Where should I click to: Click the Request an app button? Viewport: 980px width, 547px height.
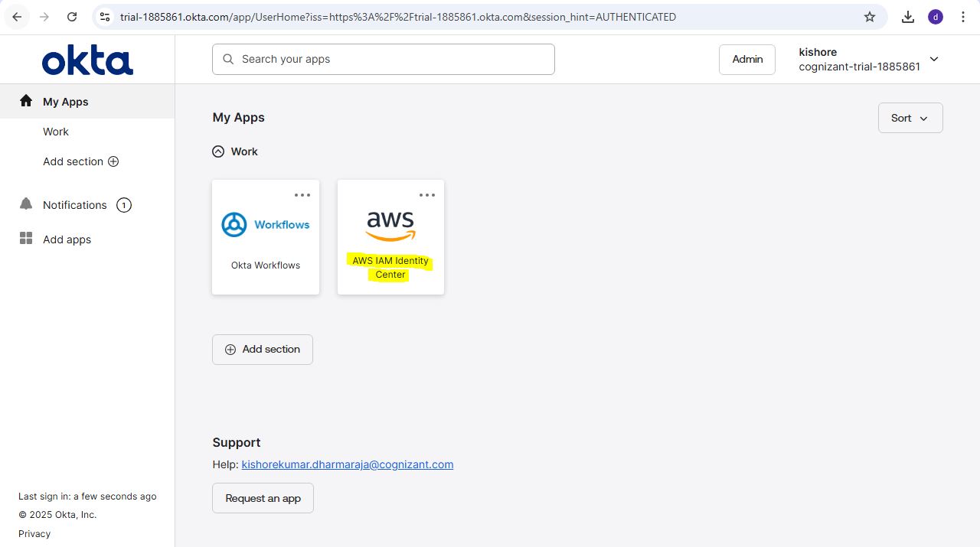click(263, 498)
